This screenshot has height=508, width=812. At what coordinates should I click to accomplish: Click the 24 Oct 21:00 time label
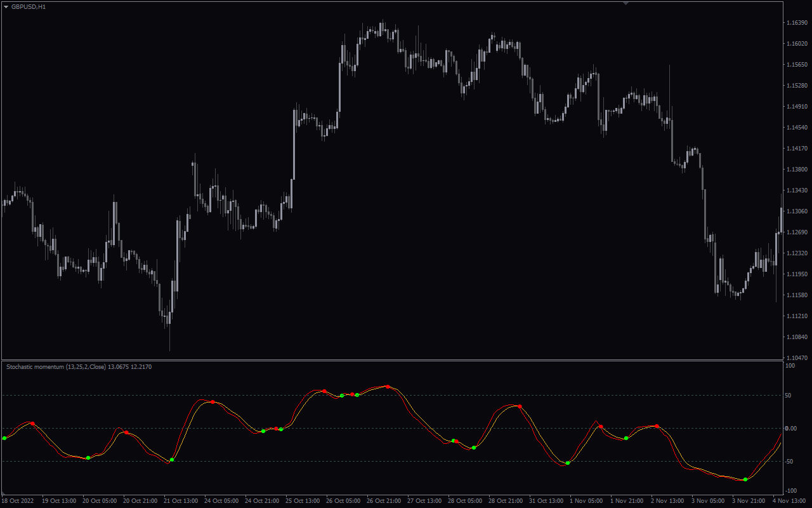(262, 501)
